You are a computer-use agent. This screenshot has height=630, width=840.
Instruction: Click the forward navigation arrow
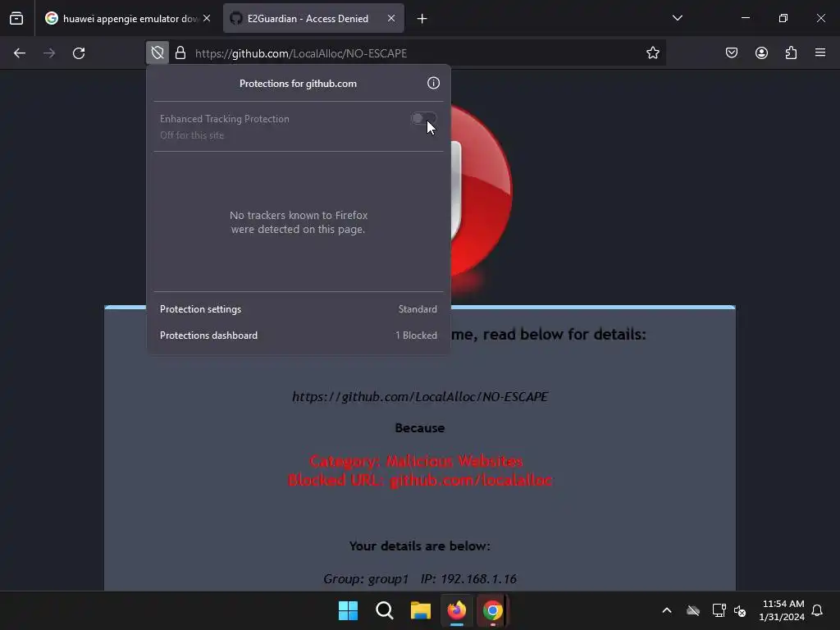click(49, 53)
